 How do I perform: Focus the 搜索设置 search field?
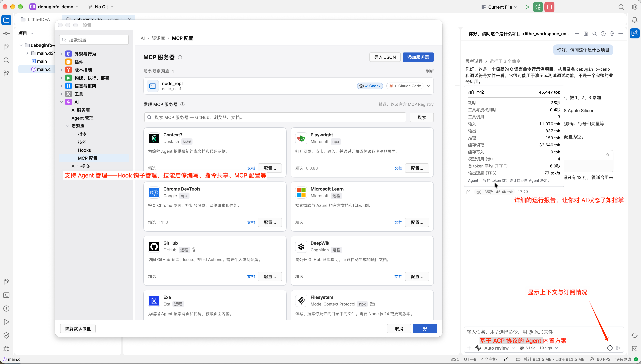pyautogui.click(x=94, y=40)
